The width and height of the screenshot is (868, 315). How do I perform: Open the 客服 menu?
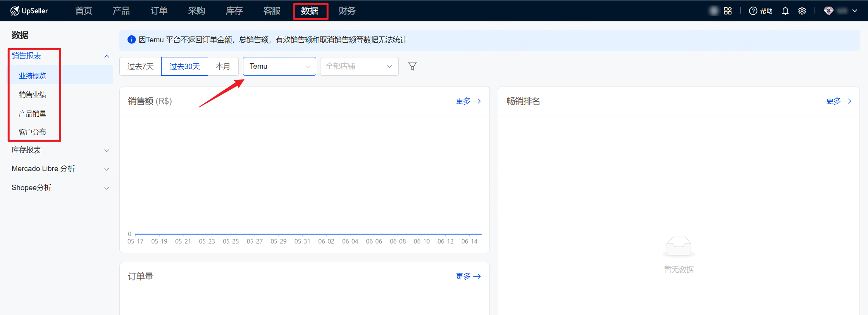tap(272, 11)
